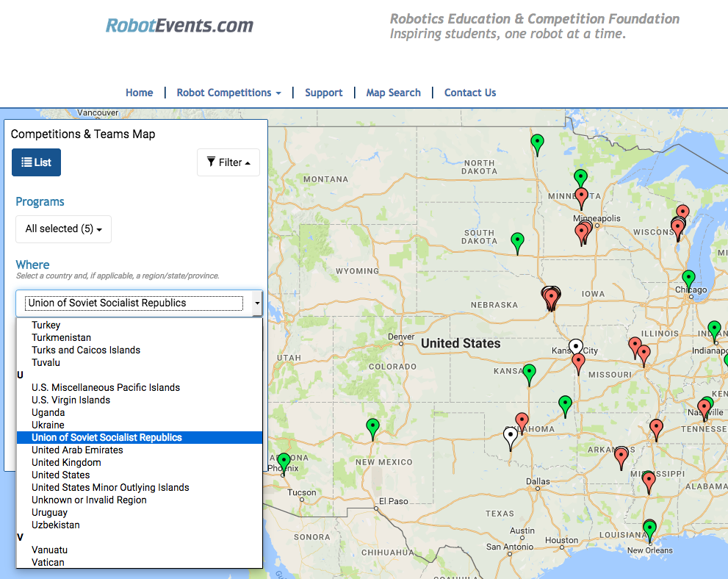
Task: Click the white pin near Kansas City
Action: (x=576, y=347)
